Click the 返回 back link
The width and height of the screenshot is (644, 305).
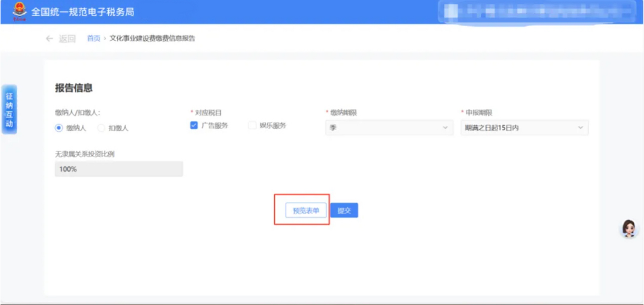pos(67,39)
